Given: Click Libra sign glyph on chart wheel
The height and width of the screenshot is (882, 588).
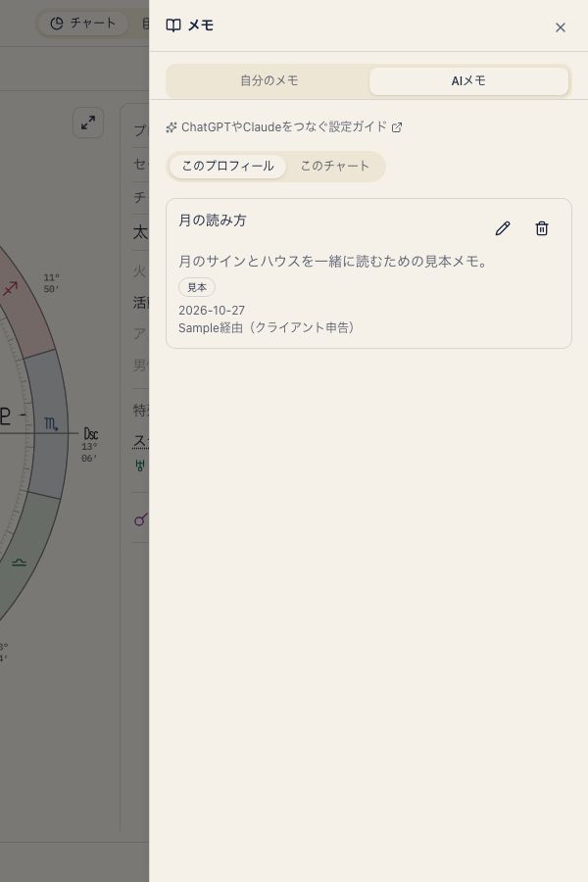Looking at the screenshot, I should pyautogui.click(x=19, y=563).
